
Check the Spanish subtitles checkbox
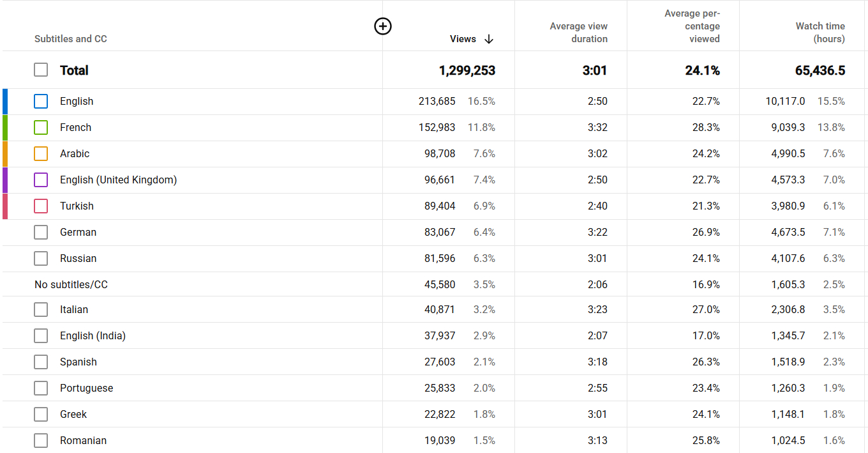click(41, 362)
